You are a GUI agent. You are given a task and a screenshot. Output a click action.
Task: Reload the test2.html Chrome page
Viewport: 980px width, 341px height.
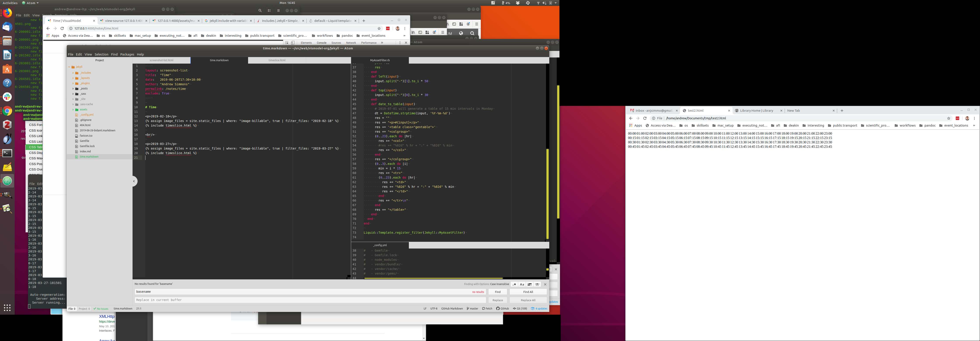tap(645, 118)
